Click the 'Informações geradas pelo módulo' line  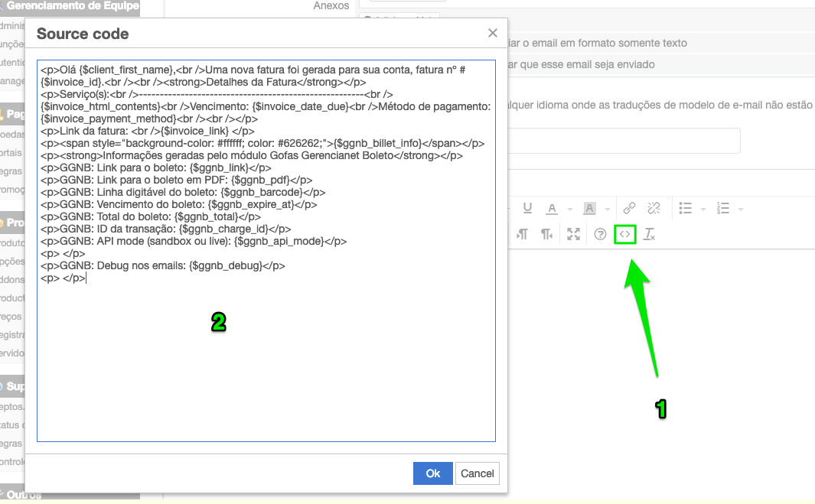pos(252,155)
